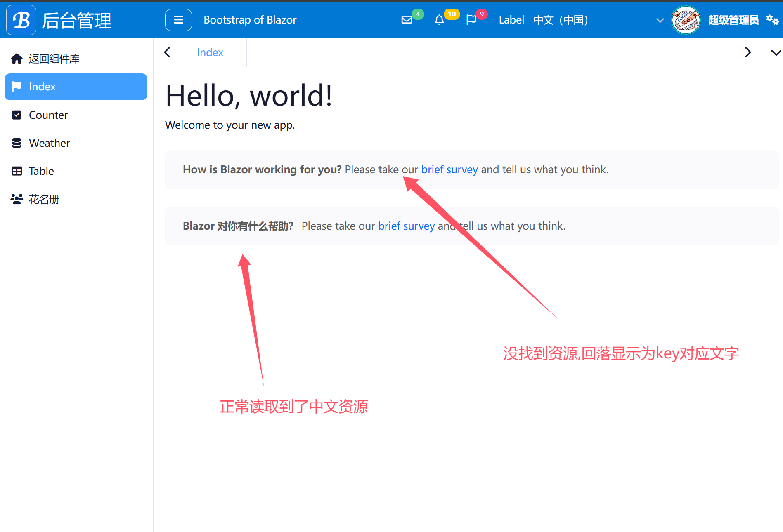Click the Bootstrap of Blazor header text

click(x=250, y=20)
